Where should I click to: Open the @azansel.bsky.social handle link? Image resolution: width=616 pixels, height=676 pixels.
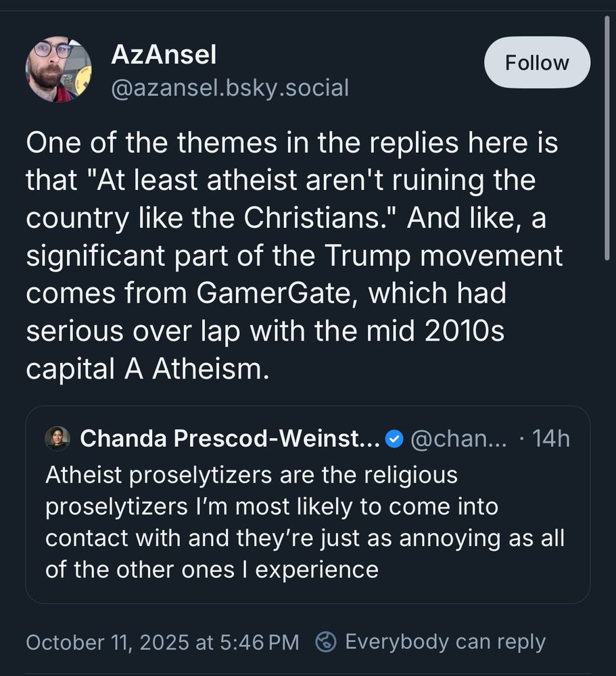[x=230, y=88]
